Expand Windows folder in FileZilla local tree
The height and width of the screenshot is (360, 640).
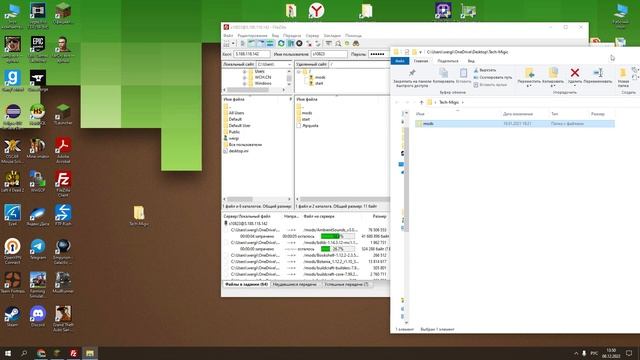[244, 83]
